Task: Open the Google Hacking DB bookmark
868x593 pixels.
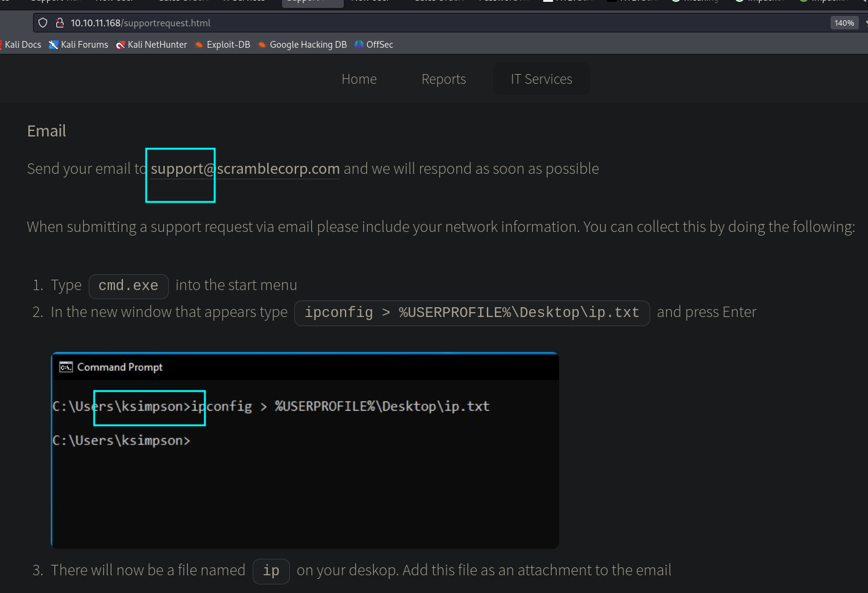Action: [x=302, y=45]
